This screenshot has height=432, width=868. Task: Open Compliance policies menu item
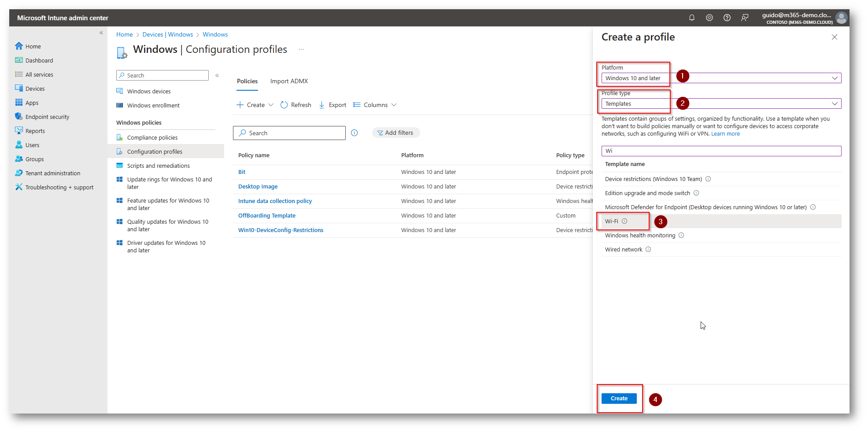[152, 137]
